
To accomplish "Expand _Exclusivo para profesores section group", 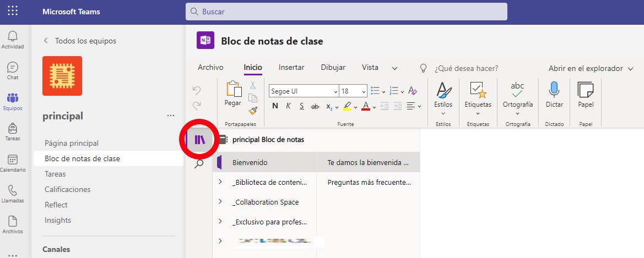I will pyautogui.click(x=220, y=221).
